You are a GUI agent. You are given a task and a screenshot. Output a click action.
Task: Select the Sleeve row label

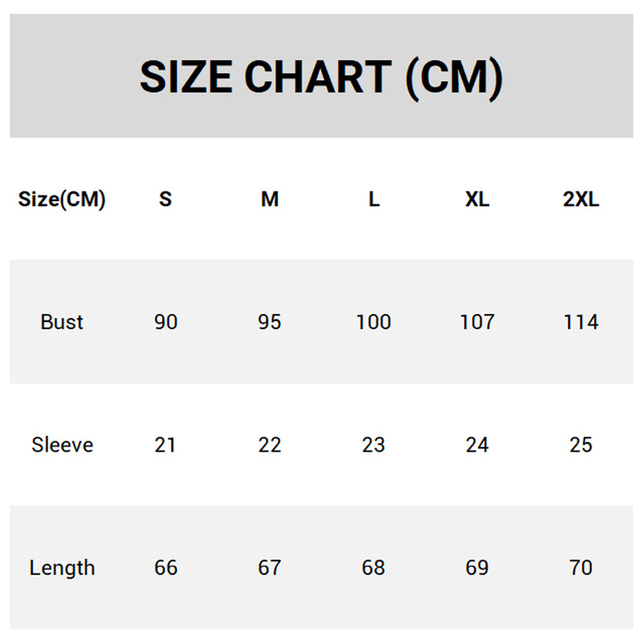tap(62, 444)
